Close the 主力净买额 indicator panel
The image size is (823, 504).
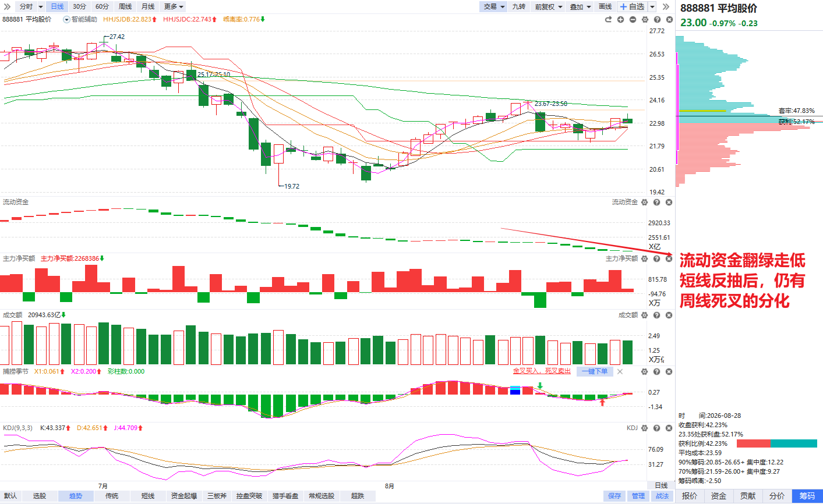click(669, 258)
